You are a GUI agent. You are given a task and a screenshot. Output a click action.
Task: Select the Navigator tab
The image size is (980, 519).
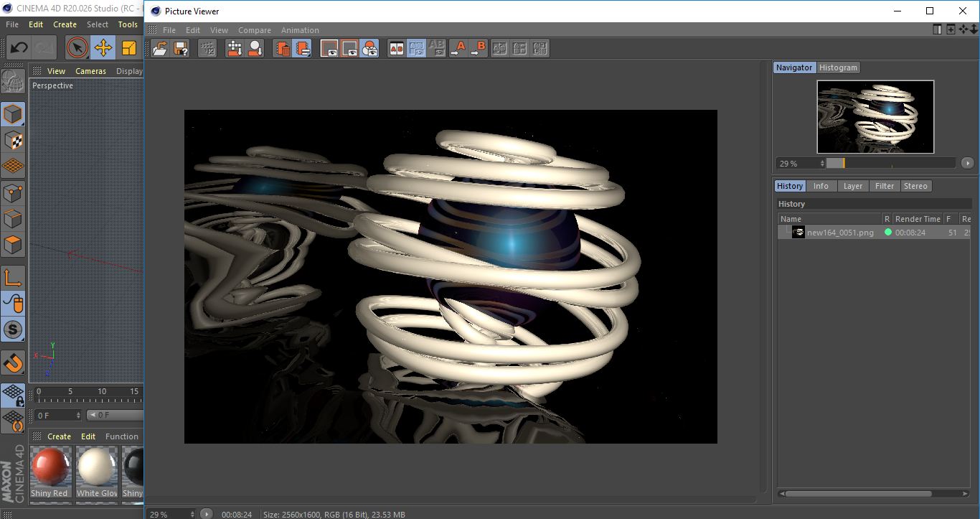[x=794, y=67]
